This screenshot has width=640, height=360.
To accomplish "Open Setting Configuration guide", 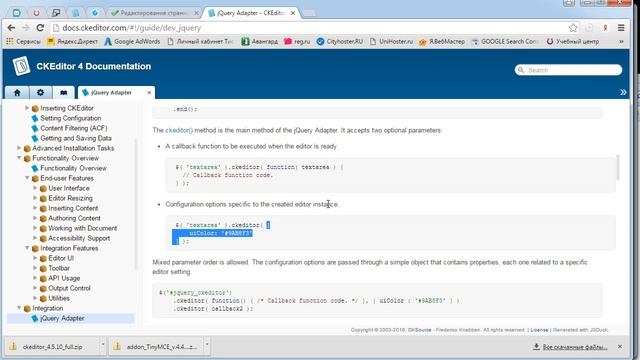I will [x=70, y=118].
